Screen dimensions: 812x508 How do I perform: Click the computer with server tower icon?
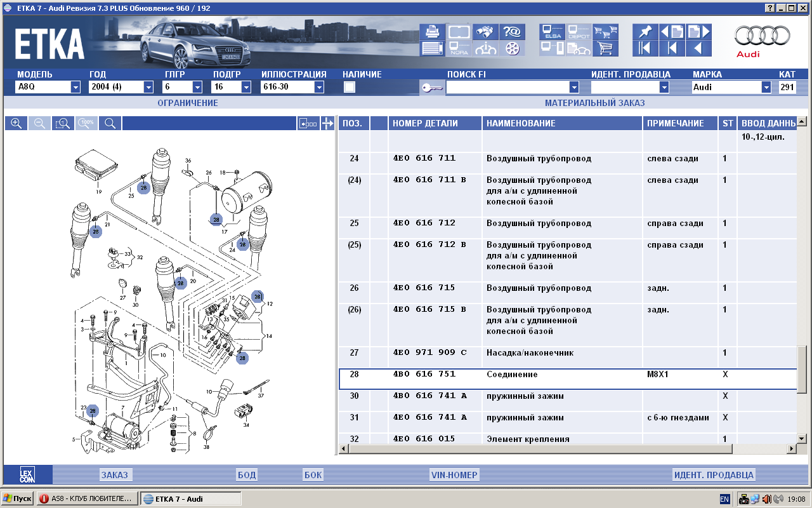click(x=552, y=48)
